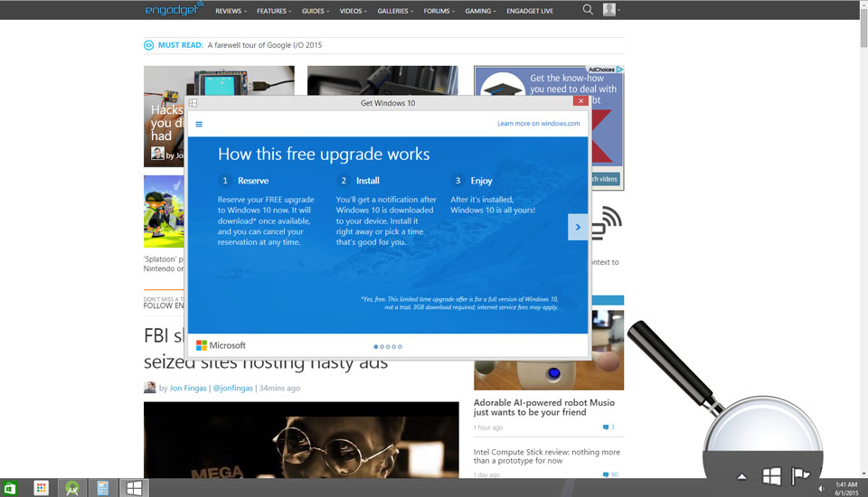Click 'Learn more on windows.com' link
Image resolution: width=868 pixels, height=497 pixels.
point(538,124)
